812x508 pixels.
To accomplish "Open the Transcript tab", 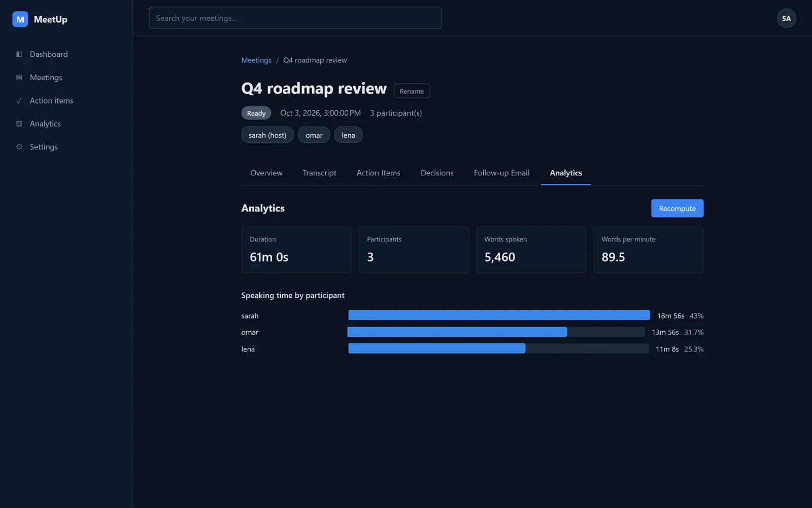I will 320,173.
